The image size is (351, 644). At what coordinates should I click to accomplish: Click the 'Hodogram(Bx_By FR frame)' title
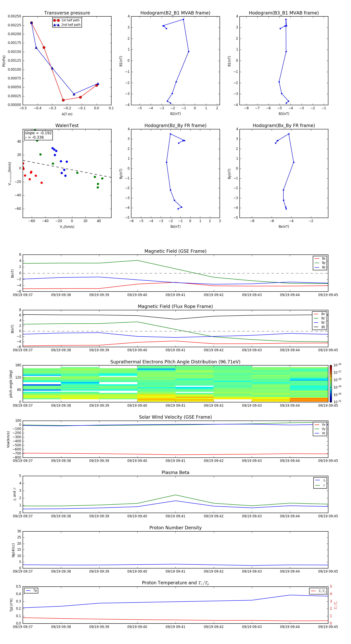[284, 125]
